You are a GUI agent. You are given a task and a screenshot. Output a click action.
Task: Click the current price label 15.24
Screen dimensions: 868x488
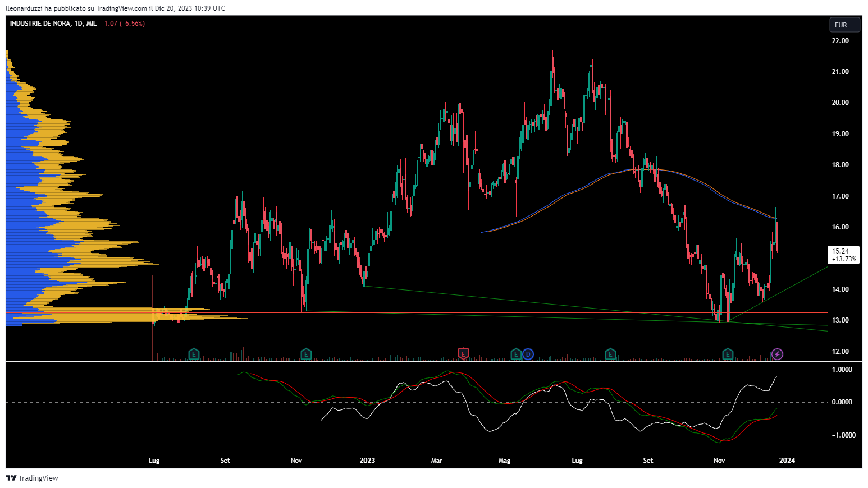pyautogui.click(x=840, y=251)
